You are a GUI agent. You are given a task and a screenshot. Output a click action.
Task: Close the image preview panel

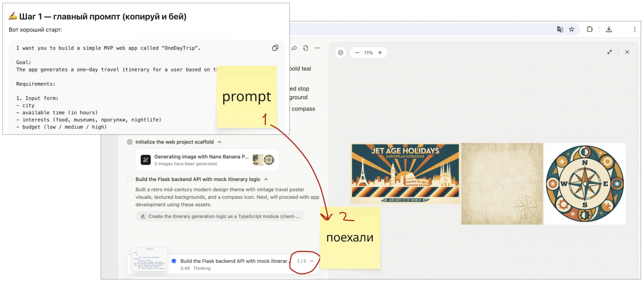click(x=627, y=52)
